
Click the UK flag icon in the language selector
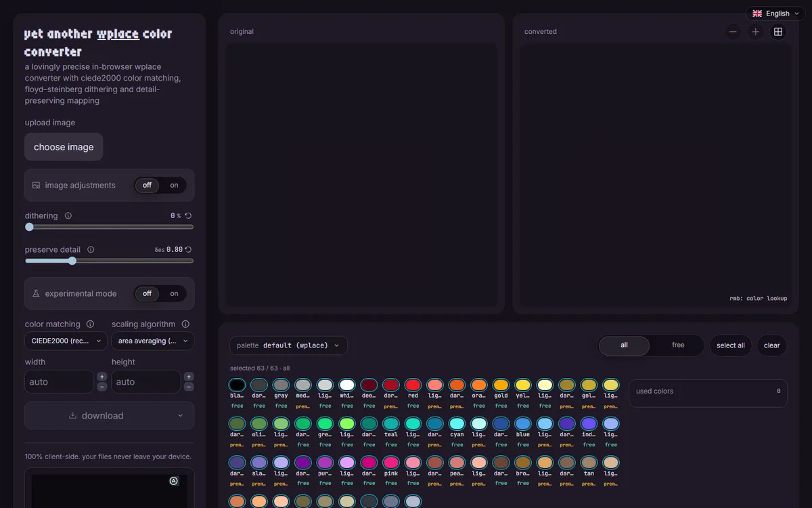point(757,14)
